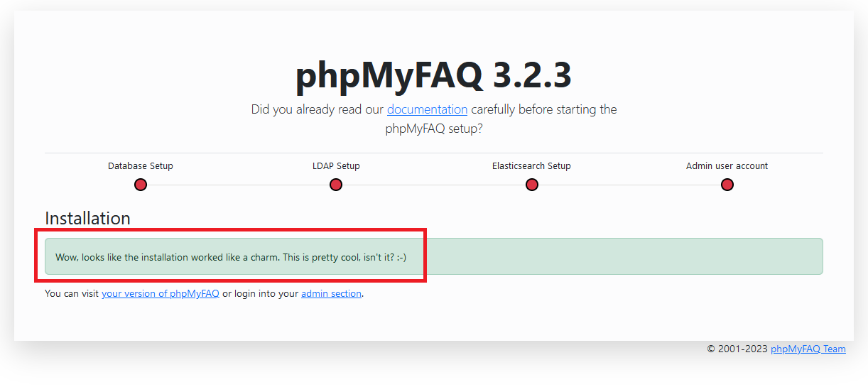
Task: Open the documentation link
Action: [427, 109]
